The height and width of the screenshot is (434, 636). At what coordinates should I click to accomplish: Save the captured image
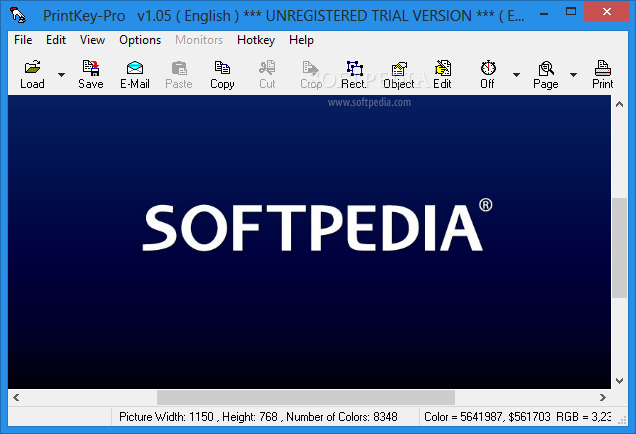[91, 75]
